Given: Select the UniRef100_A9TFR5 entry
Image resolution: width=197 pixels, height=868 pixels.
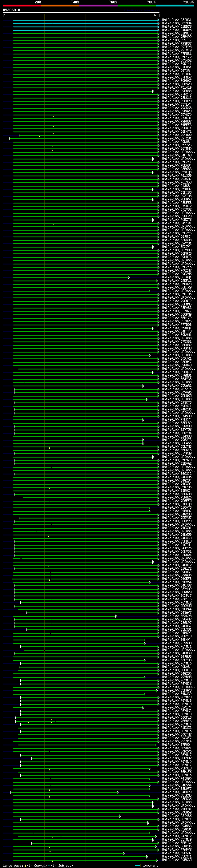Looking at the screenshot, I should 176,47.
